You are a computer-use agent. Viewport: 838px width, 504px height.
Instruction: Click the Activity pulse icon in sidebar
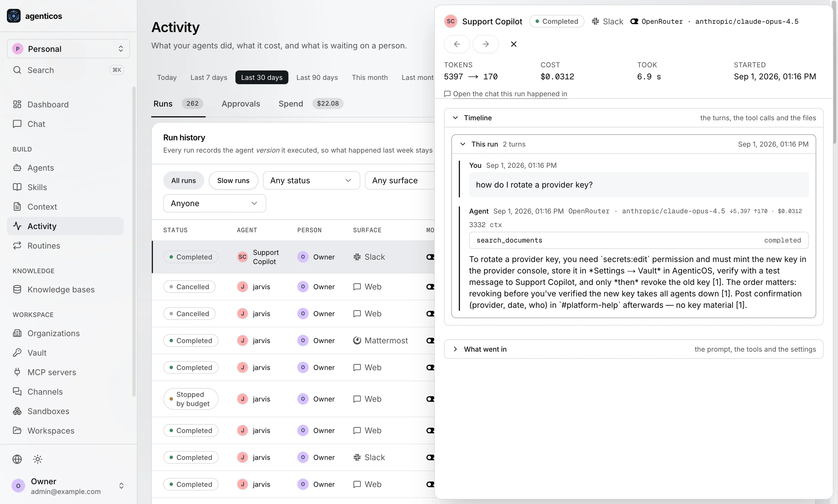(17, 226)
